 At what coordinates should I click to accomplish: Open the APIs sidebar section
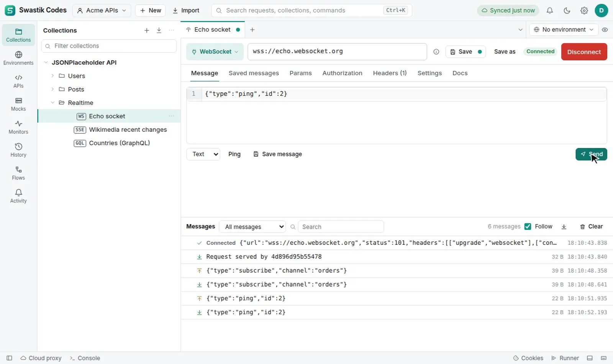tap(18, 81)
